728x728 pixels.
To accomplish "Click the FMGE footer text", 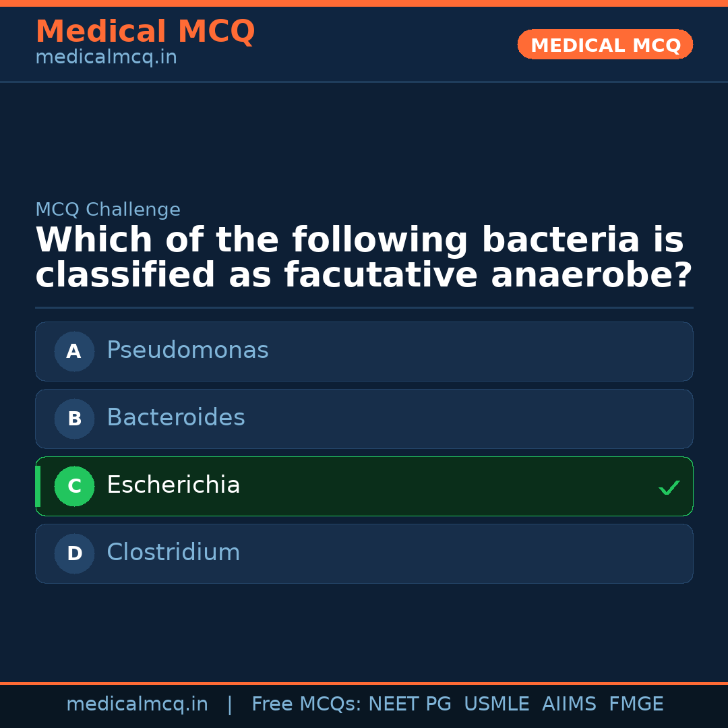I will [x=636, y=704].
